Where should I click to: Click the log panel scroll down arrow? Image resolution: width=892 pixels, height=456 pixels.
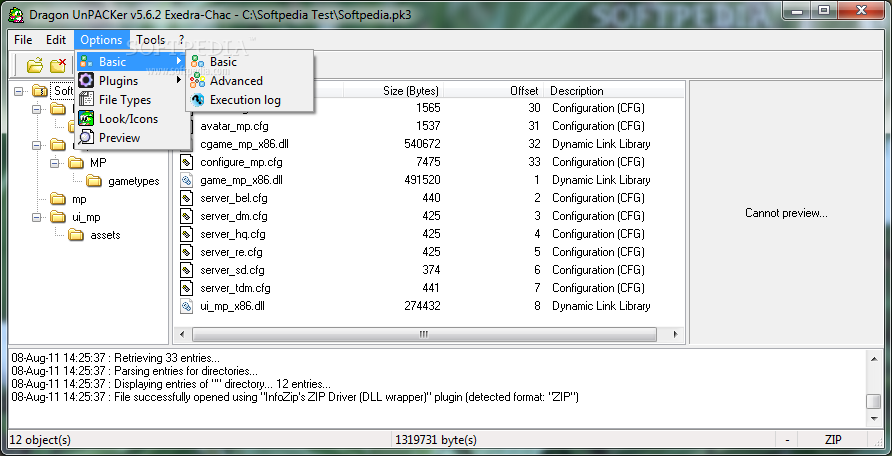click(873, 418)
